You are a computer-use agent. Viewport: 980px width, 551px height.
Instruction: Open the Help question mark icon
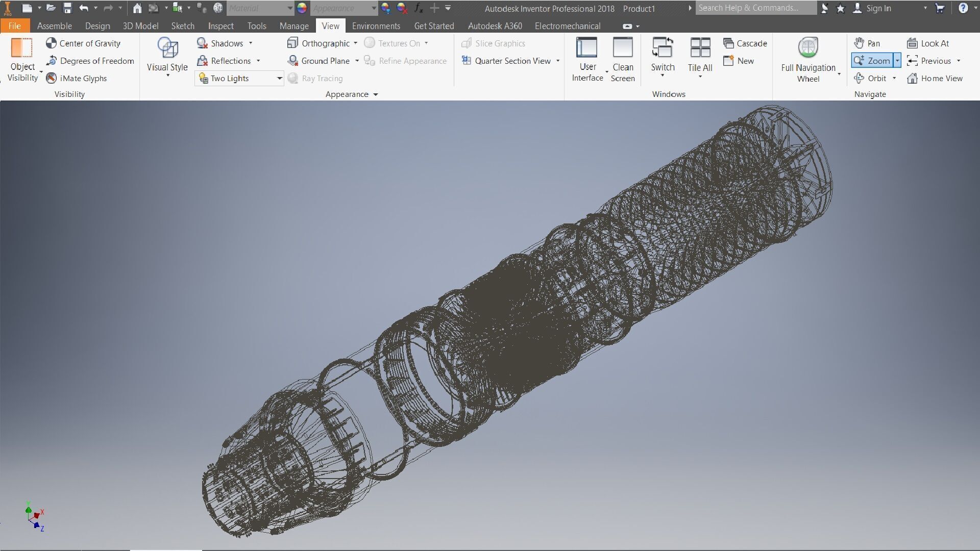click(x=963, y=8)
